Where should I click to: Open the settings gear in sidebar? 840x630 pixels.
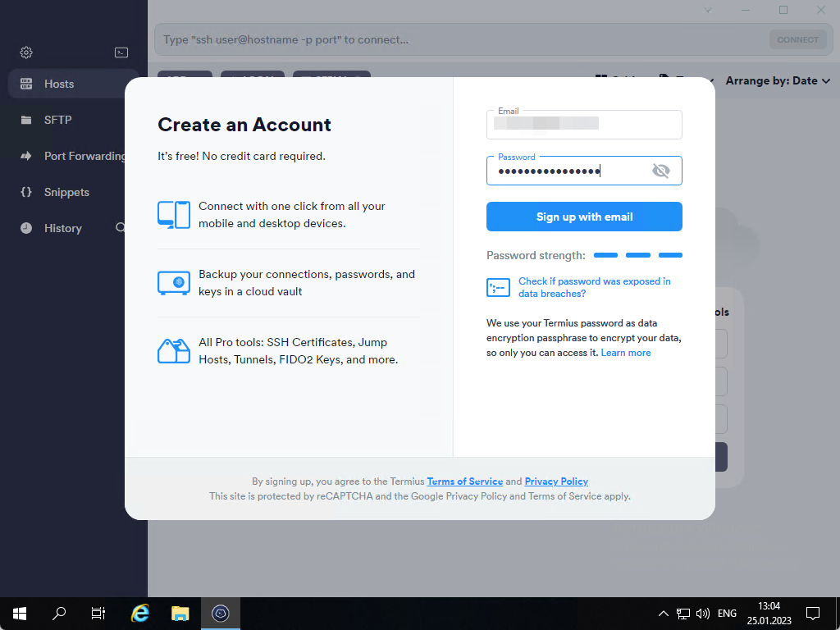[x=26, y=52]
